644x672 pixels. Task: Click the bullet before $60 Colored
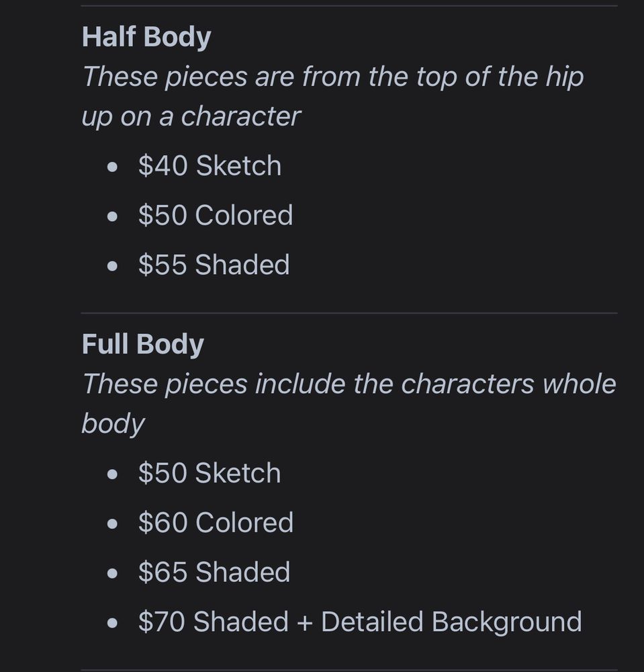112,524
